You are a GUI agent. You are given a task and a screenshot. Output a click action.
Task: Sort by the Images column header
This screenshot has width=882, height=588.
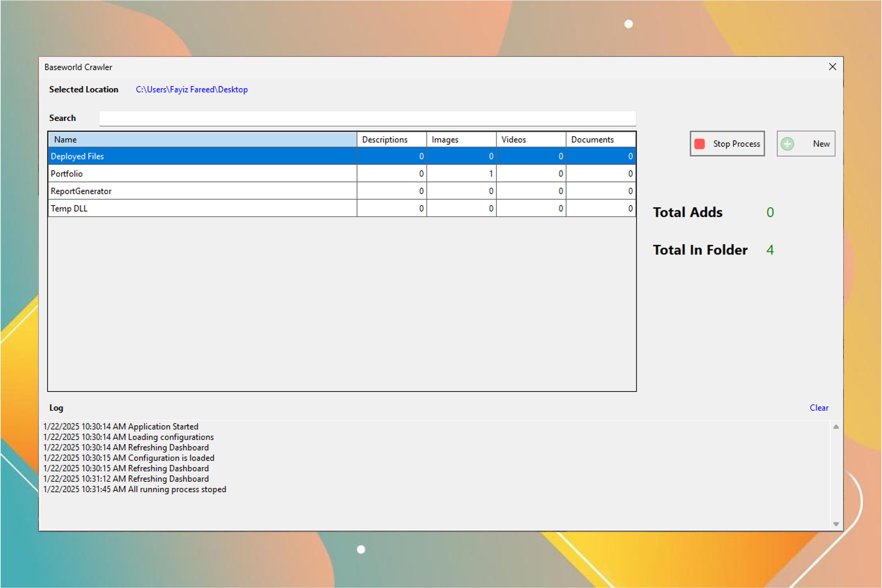coord(462,140)
